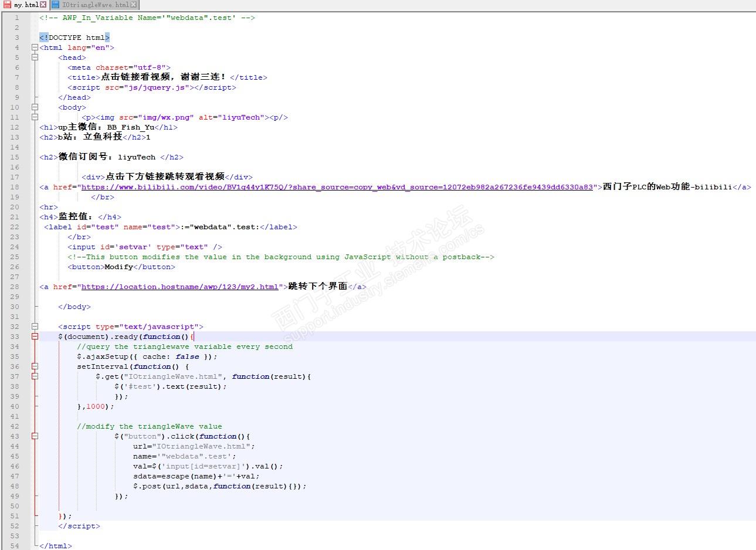Click the 跳转下个界面 link text
This screenshot has width=756, height=550.
coord(318,287)
